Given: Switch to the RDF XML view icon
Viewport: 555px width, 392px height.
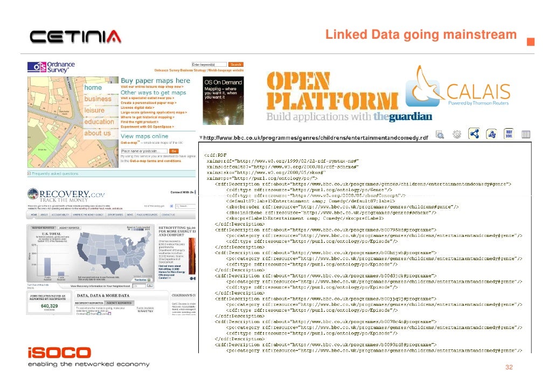Looking at the screenshot, I should [x=509, y=134].
